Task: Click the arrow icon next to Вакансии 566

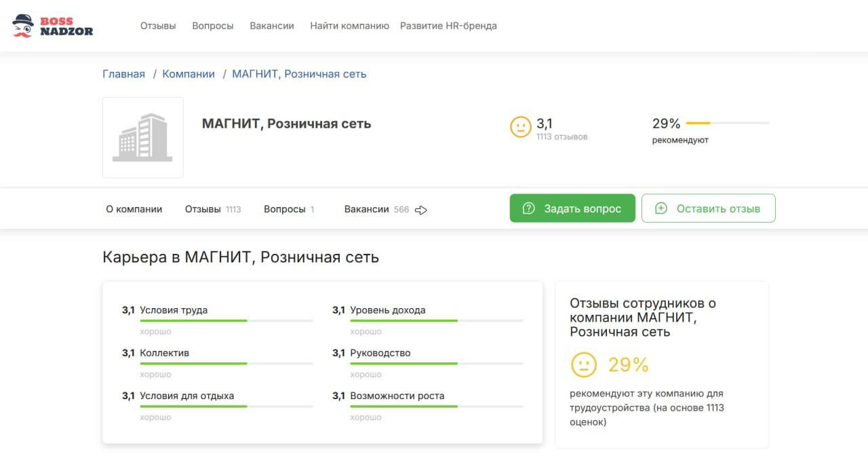Action: pyautogui.click(x=421, y=210)
